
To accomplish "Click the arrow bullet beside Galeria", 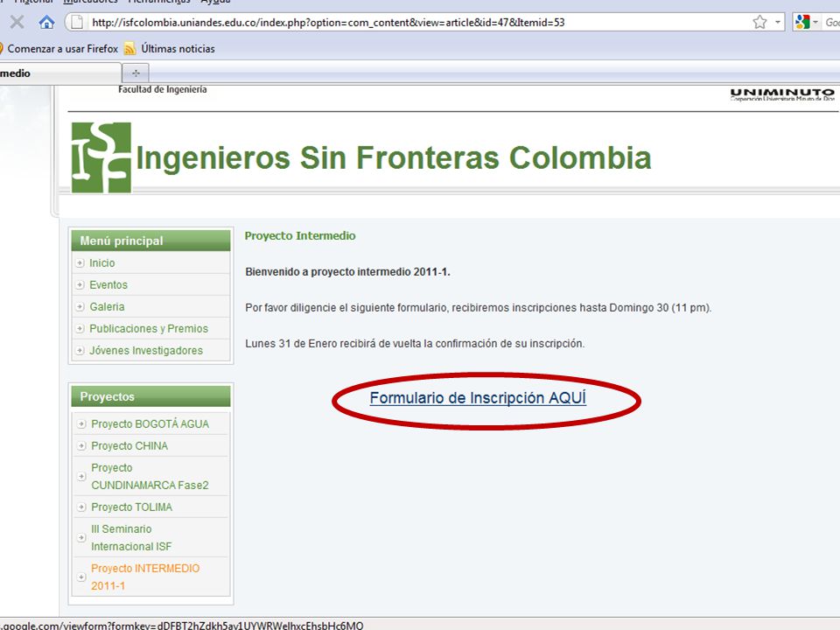I will point(80,307).
